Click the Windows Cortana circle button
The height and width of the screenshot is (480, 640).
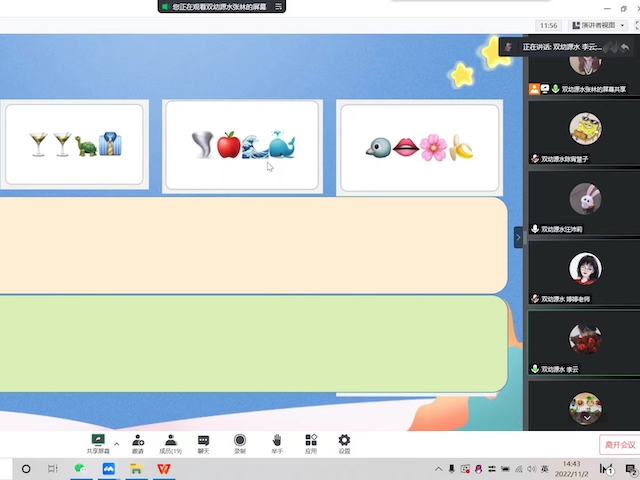pyautogui.click(x=26, y=469)
